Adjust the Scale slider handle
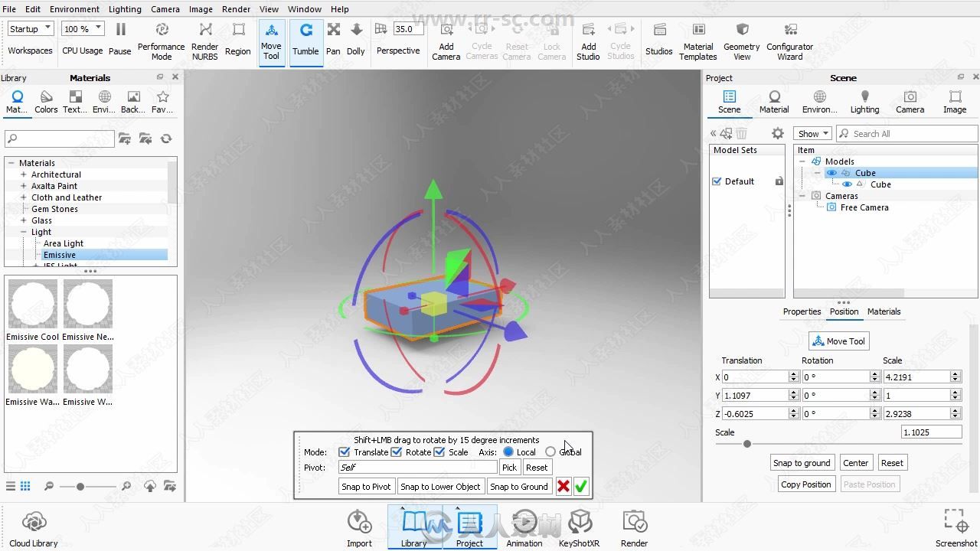Image resolution: width=980 pixels, height=551 pixels. [747, 444]
